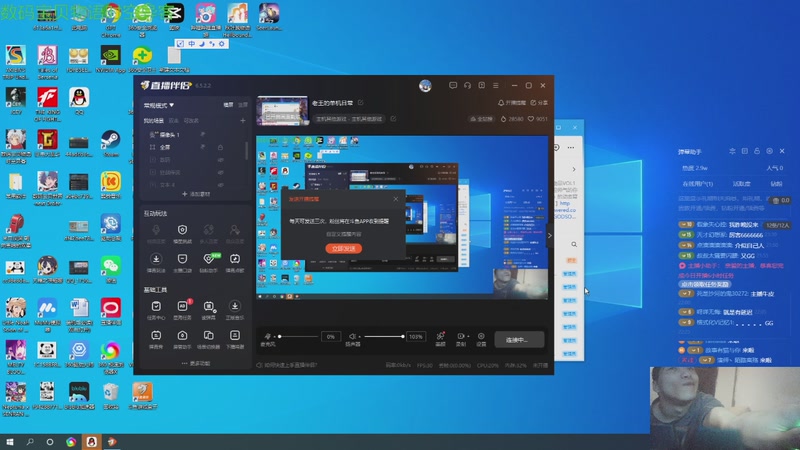
Task: Open the headset support icon in the title bar
Action: (467, 85)
